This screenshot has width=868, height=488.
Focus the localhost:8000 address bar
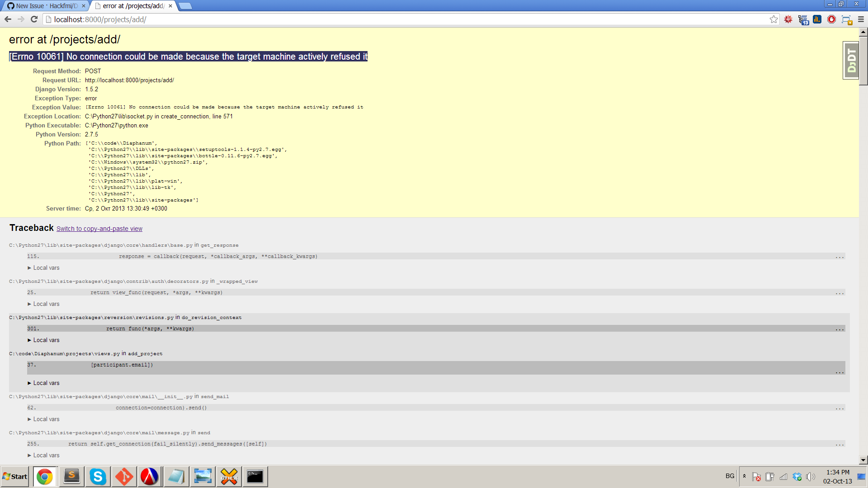tap(407, 19)
